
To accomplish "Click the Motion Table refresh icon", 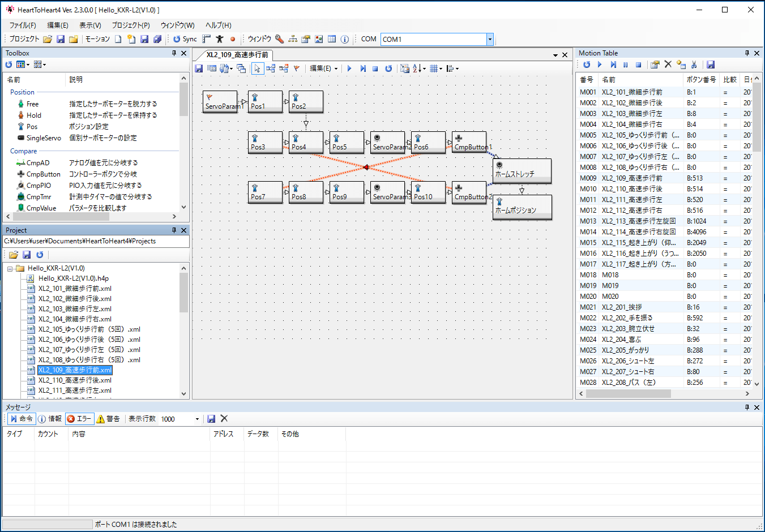I will [587, 65].
